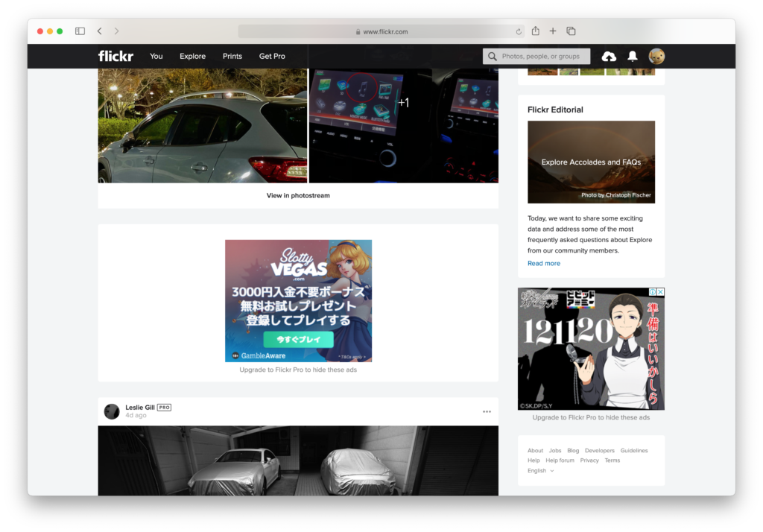Open a new Safari tab
Image resolution: width=763 pixels, height=532 pixels.
coord(553,31)
